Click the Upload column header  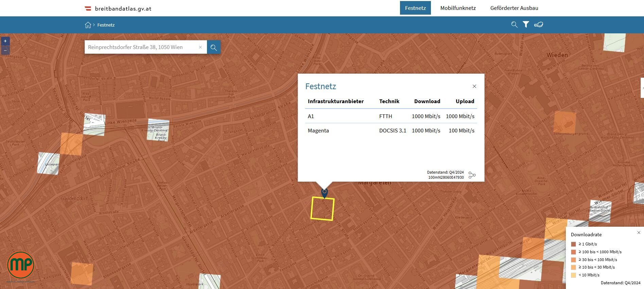click(465, 101)
